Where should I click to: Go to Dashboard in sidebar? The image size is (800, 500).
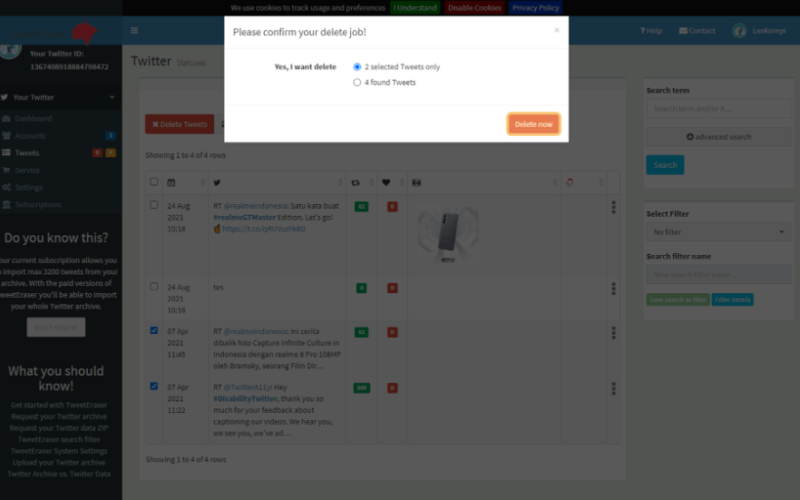[x=33, y=118]
